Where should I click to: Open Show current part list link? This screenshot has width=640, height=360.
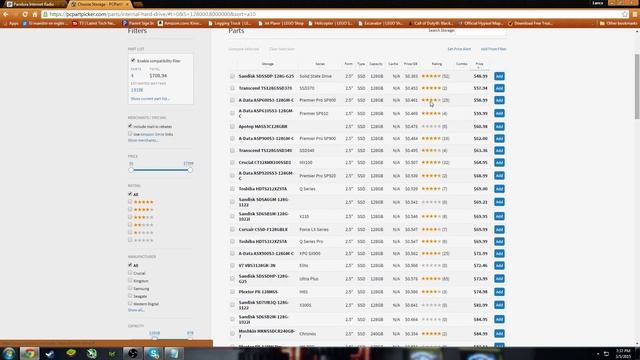tap(150, 99)
